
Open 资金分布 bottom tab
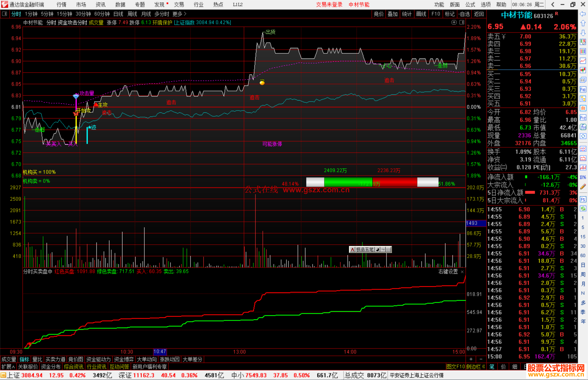pos(51,367)
